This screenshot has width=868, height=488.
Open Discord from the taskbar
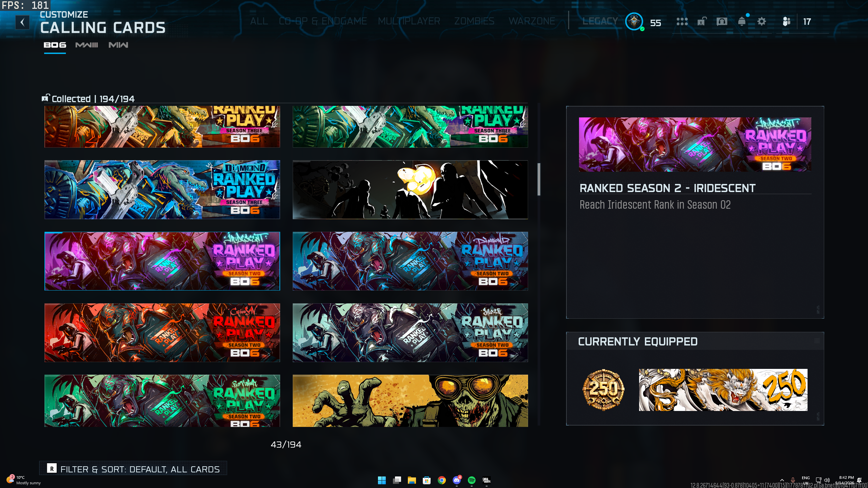point(457,480)
